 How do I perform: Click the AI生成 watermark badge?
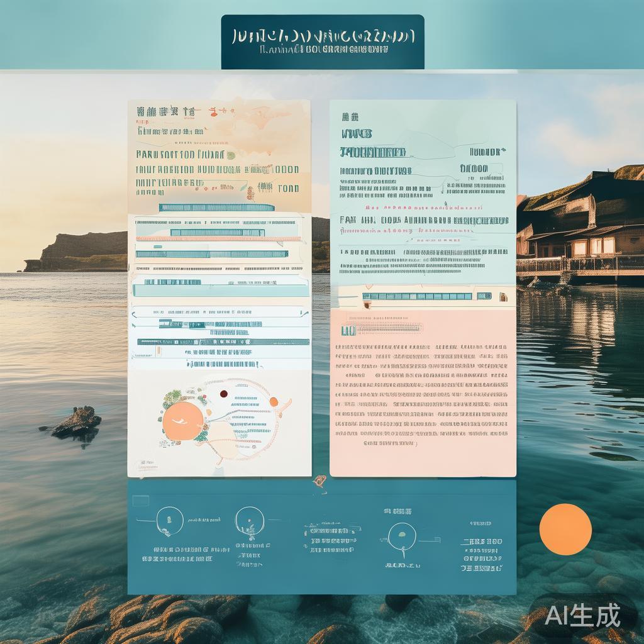pos(582,615)
